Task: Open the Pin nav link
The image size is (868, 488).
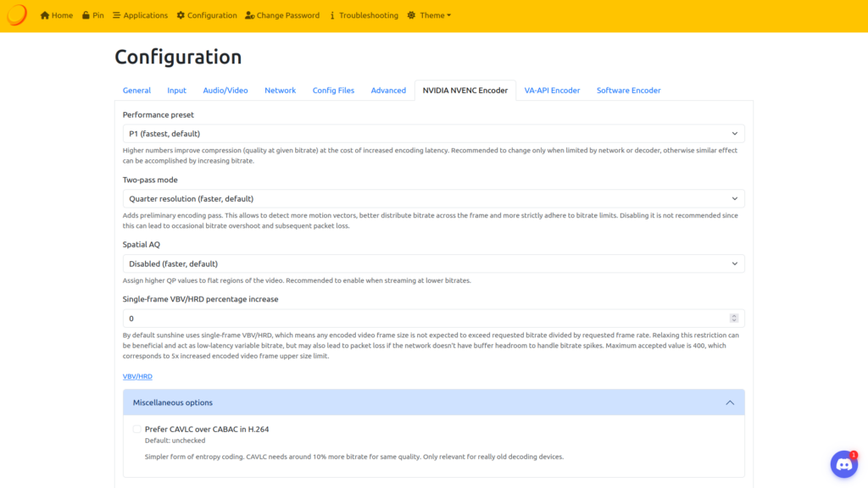Action: [93, 15]
